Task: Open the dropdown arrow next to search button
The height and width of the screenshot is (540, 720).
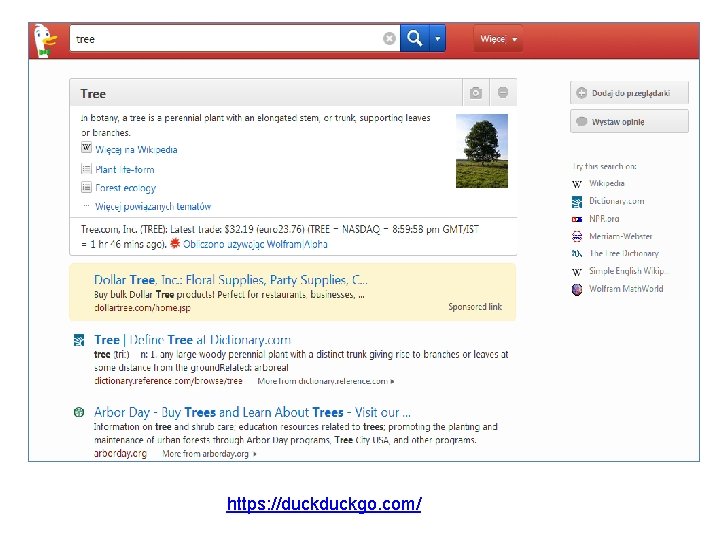Action: (438, 39)
